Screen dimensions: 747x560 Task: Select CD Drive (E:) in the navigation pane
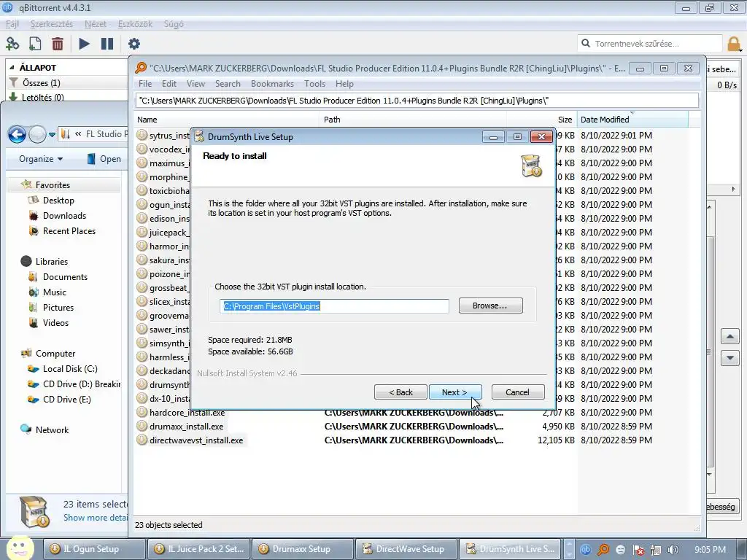pyautogui.click(x=66, y=399)
